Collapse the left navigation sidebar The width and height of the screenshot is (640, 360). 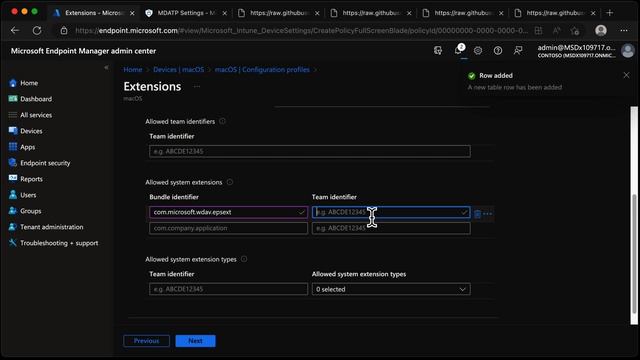click(x=106, y=67)
